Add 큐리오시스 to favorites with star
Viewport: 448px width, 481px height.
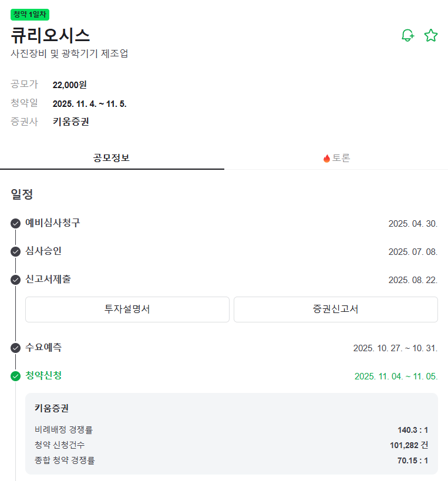coord(431,36)
